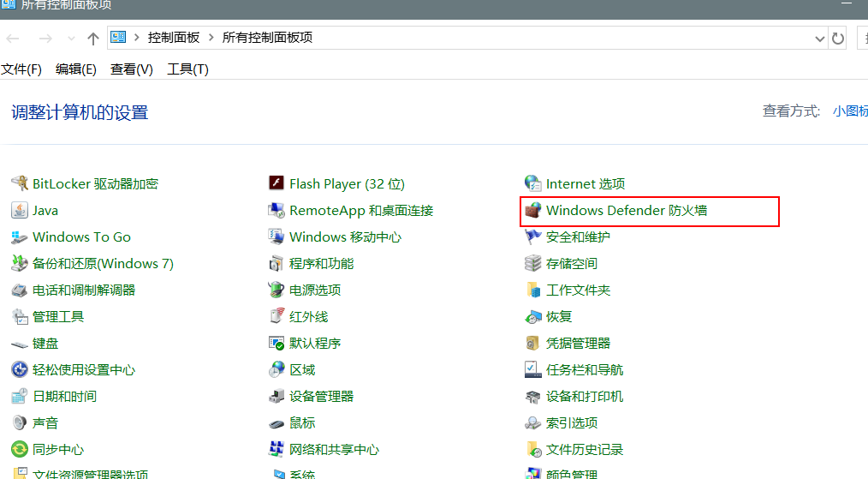This screenshot has width=868, height=479.
Task: Open 任务栏和导航 link
Action: (x=585, y=370)
